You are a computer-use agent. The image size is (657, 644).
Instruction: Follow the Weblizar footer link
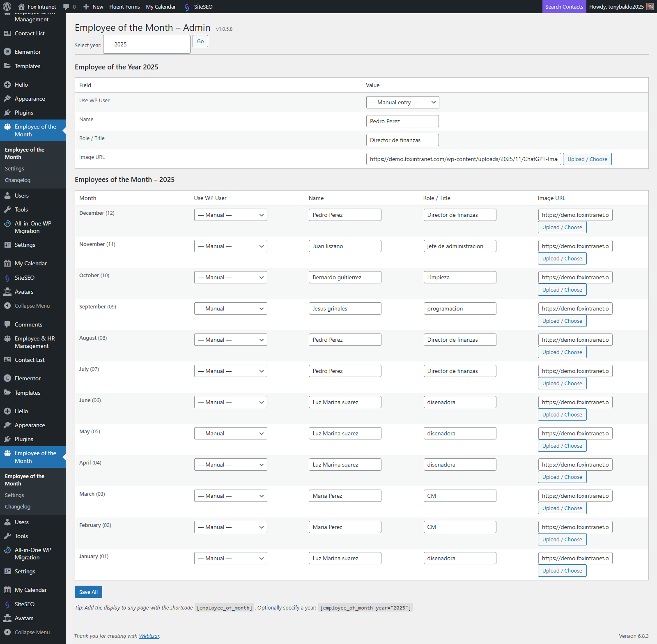pos(149,636)
